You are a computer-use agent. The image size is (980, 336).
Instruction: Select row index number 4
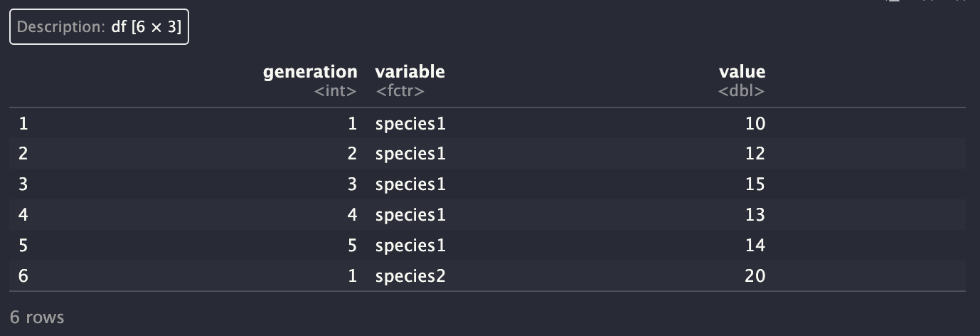click(x=23, y=215)
